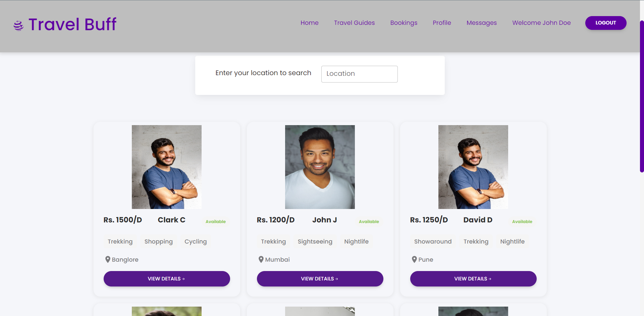Click the location pin icon beside Mumbai

(261, 259)
